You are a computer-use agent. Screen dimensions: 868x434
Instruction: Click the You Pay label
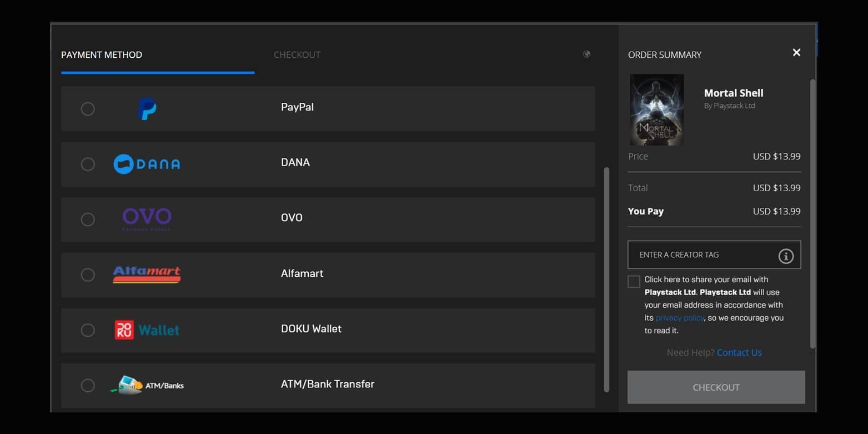(x=645, y=211)
